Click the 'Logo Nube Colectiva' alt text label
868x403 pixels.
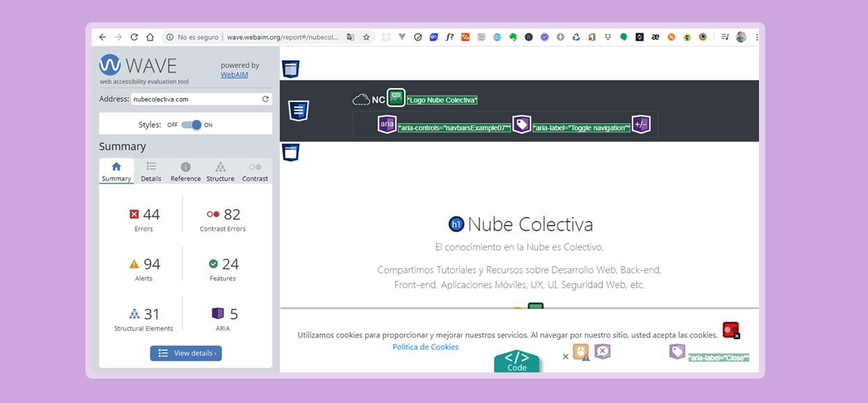[x=442, y=100]
